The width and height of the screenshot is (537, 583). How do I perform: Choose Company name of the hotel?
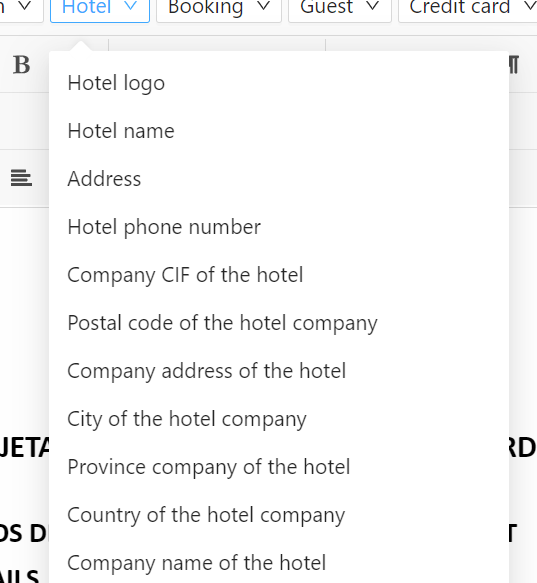279,563
